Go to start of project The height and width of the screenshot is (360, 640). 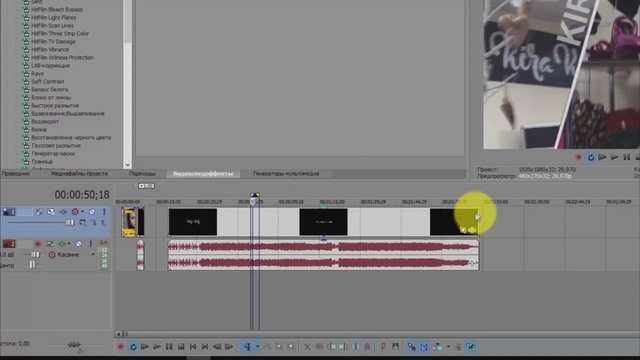[193, 347]
